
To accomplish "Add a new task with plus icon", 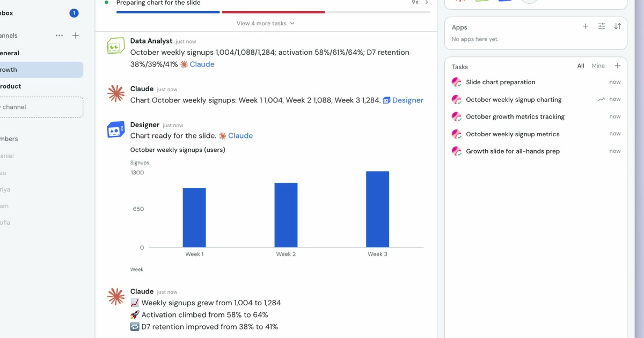I will click(618, 66).
